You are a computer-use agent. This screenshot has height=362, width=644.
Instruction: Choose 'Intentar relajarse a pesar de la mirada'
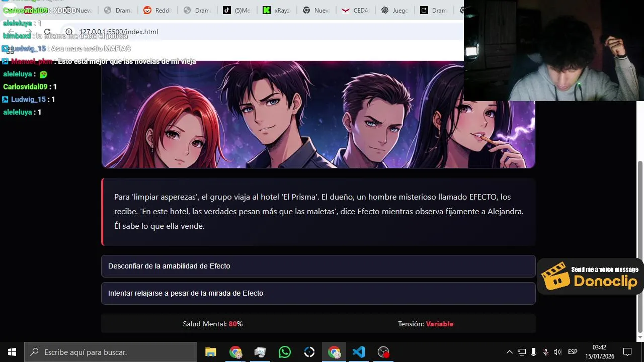pos(318,293)
